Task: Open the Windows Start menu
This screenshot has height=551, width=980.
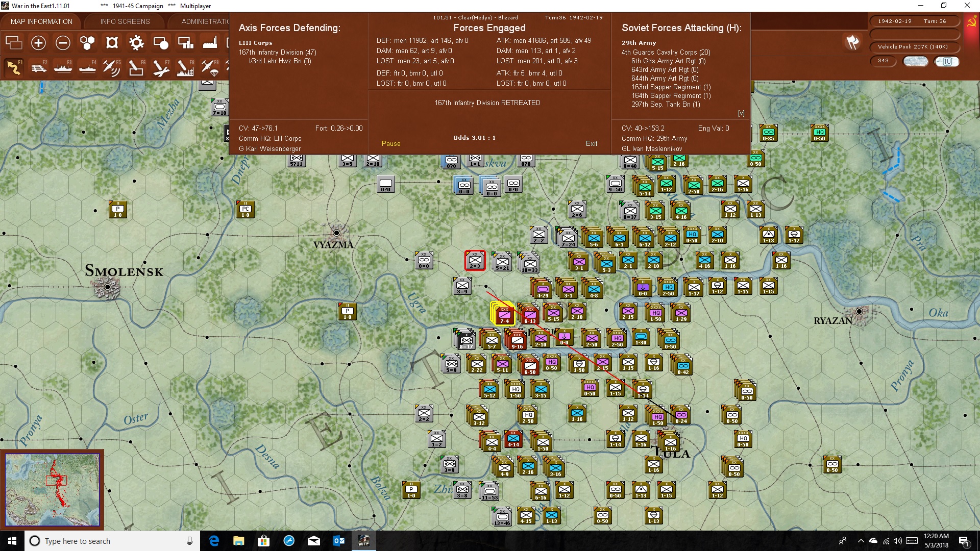Action: coord(12,541)
